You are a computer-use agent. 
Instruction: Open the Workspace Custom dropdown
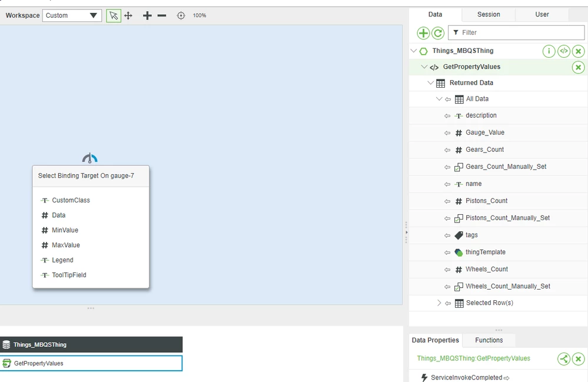72,16
